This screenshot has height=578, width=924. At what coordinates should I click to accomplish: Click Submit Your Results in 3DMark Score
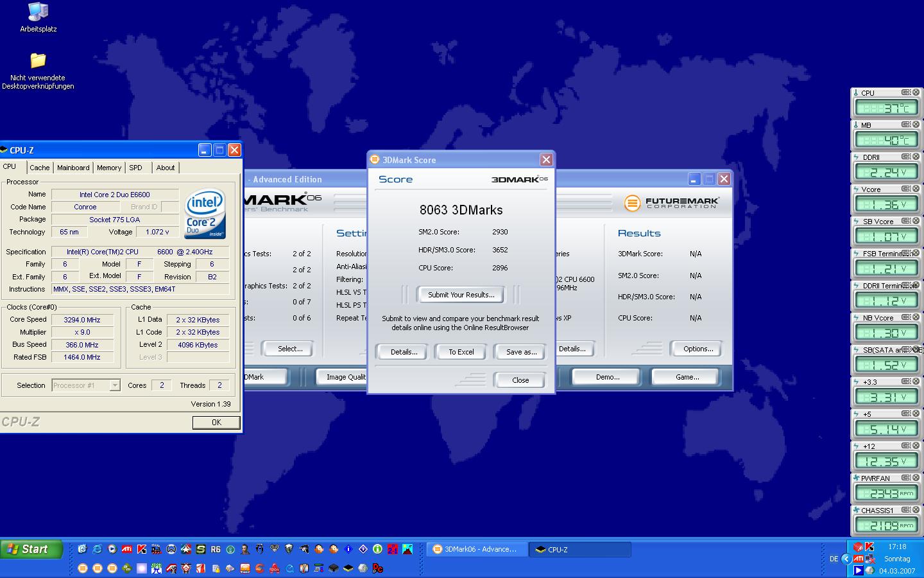461,295
